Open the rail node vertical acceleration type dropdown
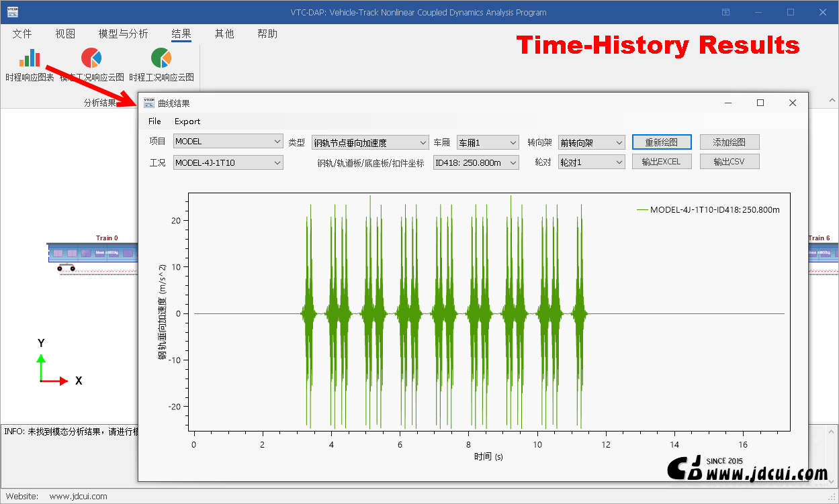This screenshot has width=839, height=504. [370, 142]
